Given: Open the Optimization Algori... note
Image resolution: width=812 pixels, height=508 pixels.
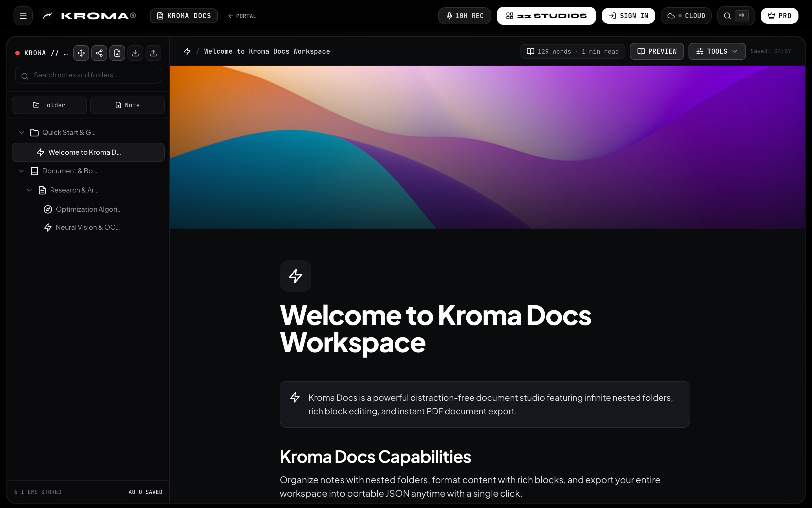Looking at the screenshot, I should 88,209.
